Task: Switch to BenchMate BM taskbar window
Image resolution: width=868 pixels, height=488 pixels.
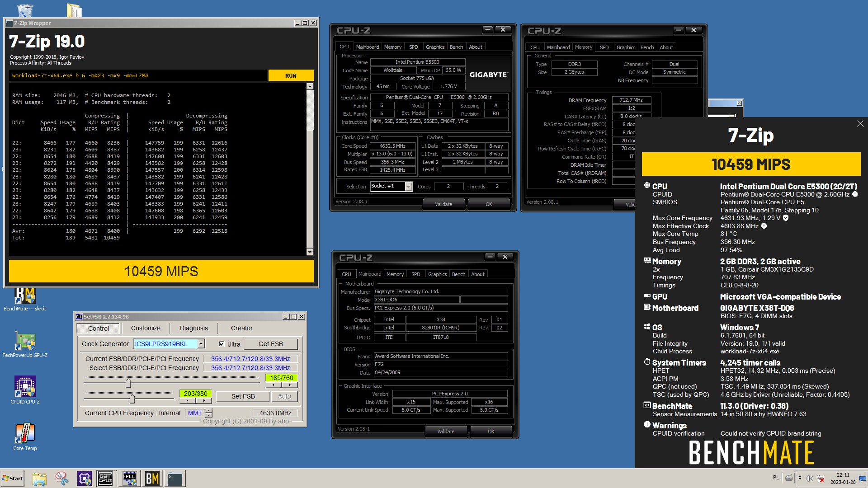Action: click(x=152, y=479)
